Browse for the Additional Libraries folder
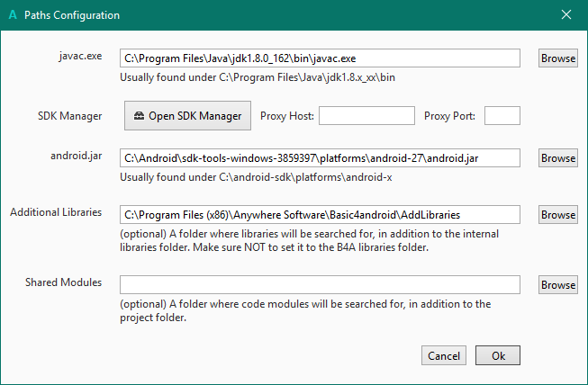Image resolution: width=588 pixels, height=385 pixels. 558,215
